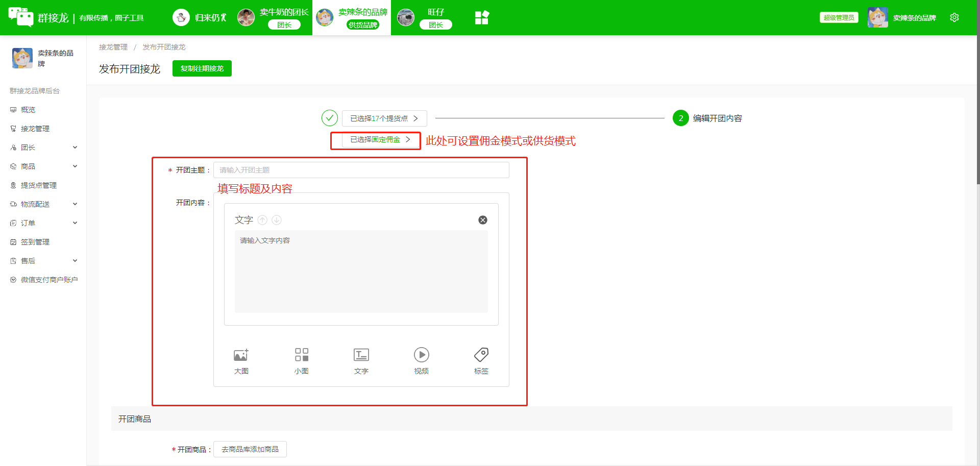
Task: Click the 卖牛奶的团长 avatar
Action: 246,17
